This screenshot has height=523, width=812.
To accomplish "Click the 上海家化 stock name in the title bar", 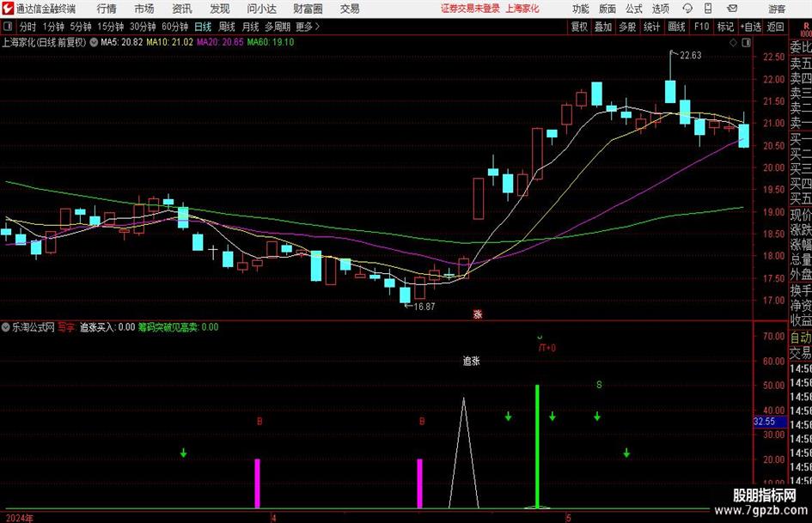I will 522,9.
